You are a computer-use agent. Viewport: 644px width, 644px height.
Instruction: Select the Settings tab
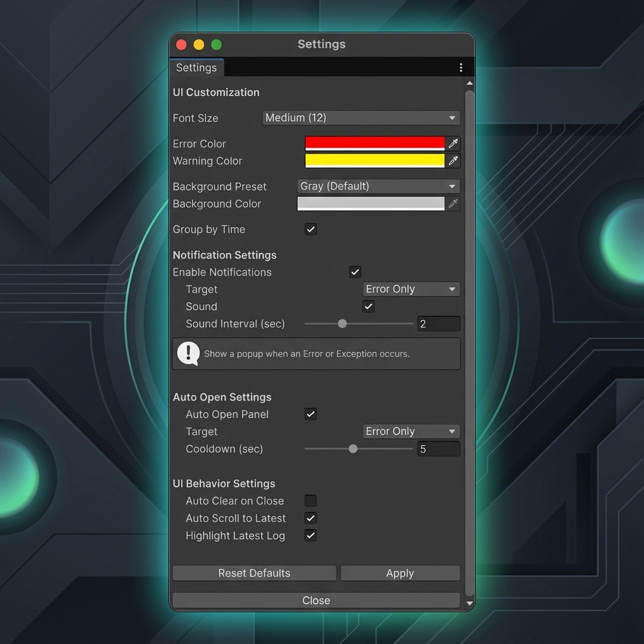[196, 68]
